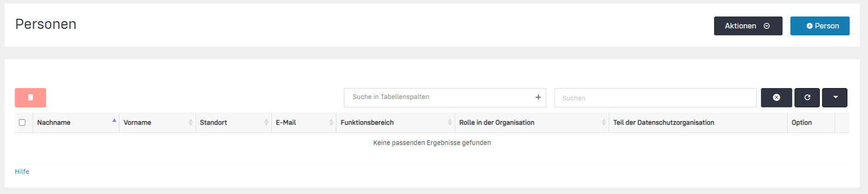Expand the caret dropdown beside refresh
This screenshot has height=194, width=868.
point(835,97)
